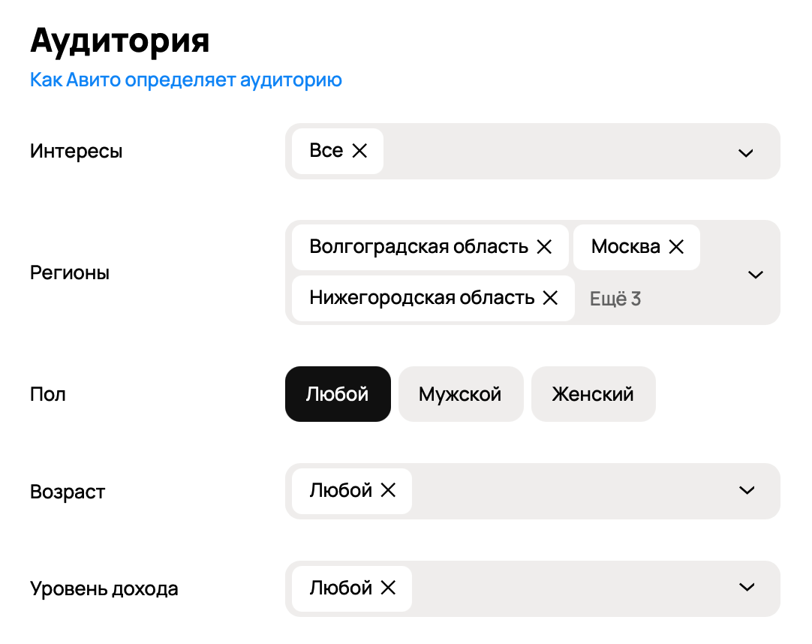Delete "Волгоградская область" using its X icon

(x=545, y=247)
